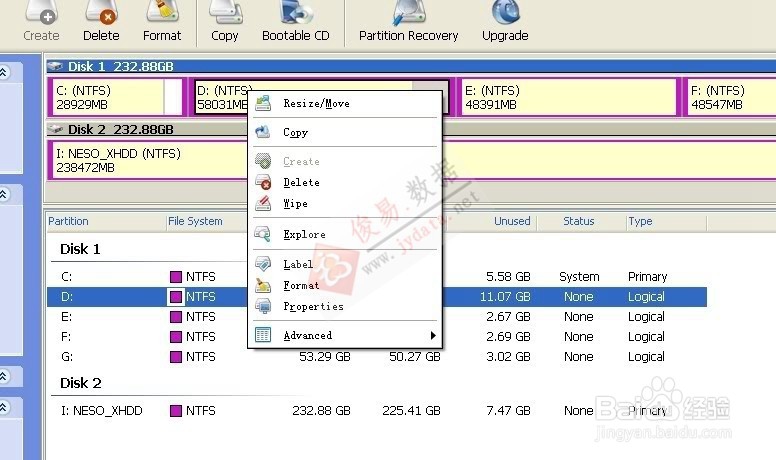Choose Properties from the context menu
This screenshot has height=460, width=776.
pos(345,306)
